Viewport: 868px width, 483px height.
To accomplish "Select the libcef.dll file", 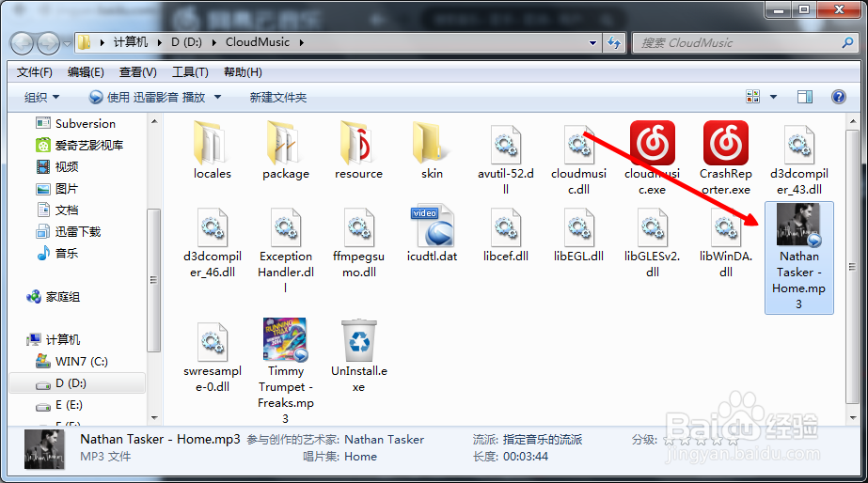I will click(x=505, y=233).
